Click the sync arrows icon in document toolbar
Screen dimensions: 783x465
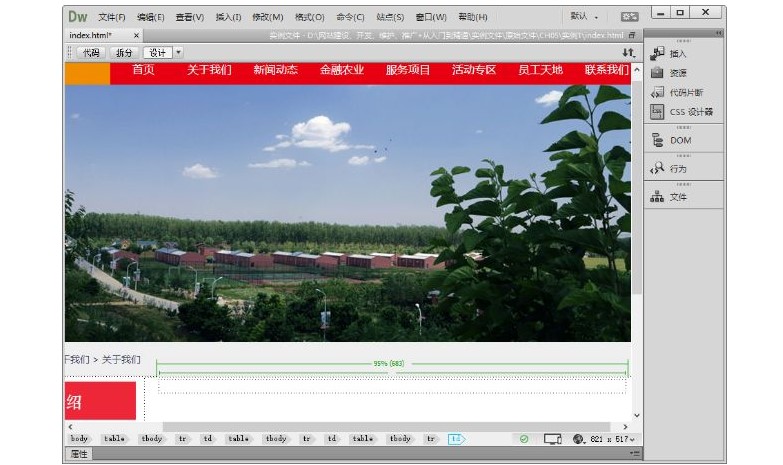pos(628,52)
